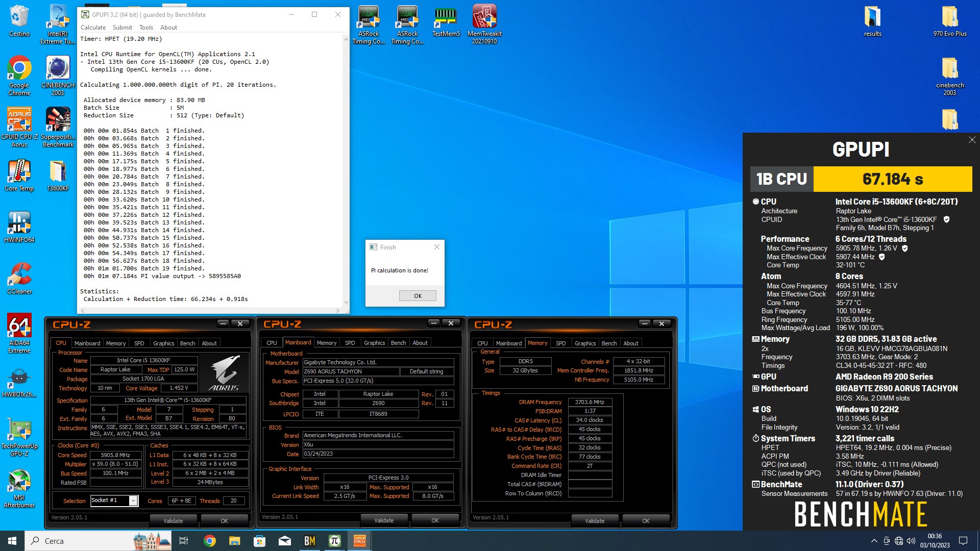The width and height of the screenshot is (980, 551).
Task: Switch to Mainboard tab in first CPU-Z
Action: [87, 343]
